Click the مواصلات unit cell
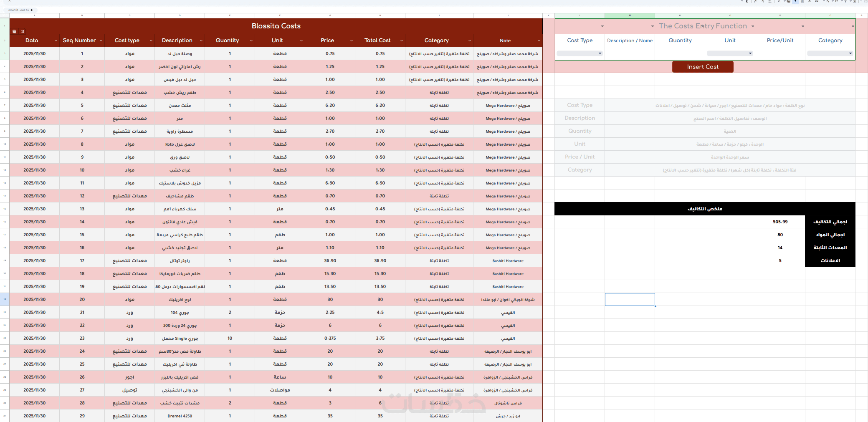 [x=280, y=390]
